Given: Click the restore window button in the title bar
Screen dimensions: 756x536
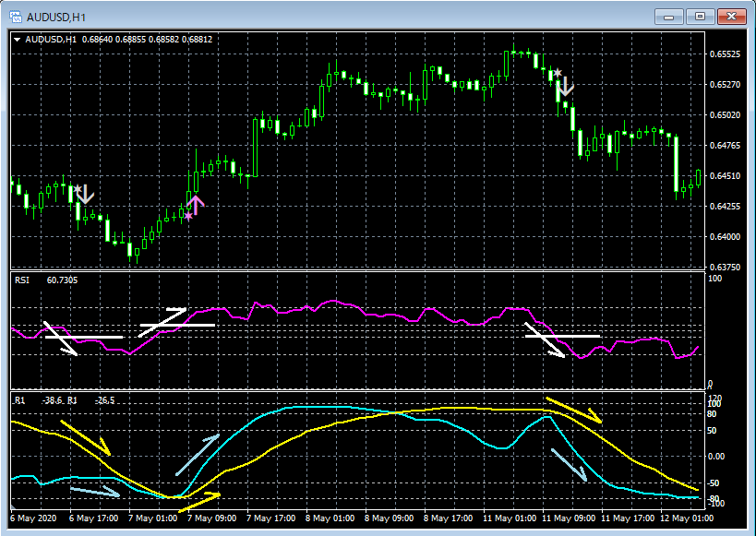Looking at the screenshot, I should [x=699, y=16].
